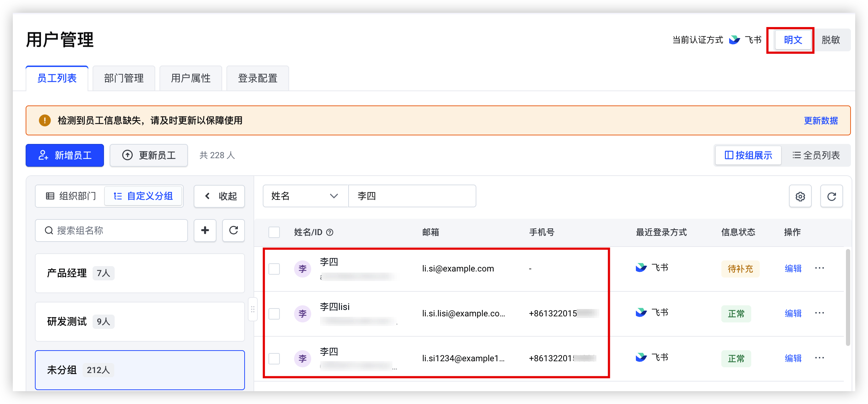Go to the 登录配置 tab
The width and height of the screenshot is (868, 404).
pyautogui.click(x=258, y=78)
